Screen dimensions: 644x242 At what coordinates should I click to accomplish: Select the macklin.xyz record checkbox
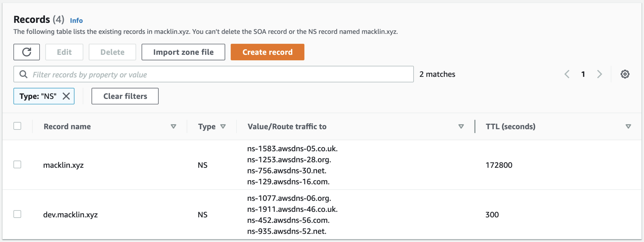17,165
